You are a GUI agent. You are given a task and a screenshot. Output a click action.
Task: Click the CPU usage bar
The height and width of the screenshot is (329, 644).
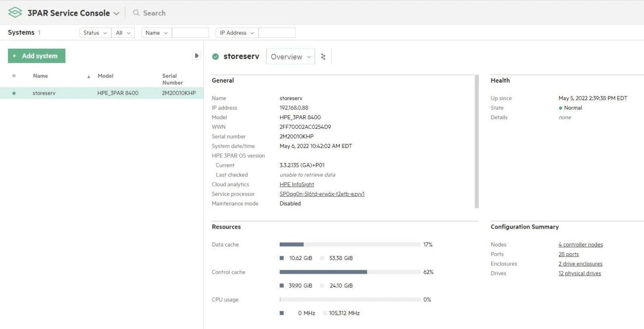350,300
